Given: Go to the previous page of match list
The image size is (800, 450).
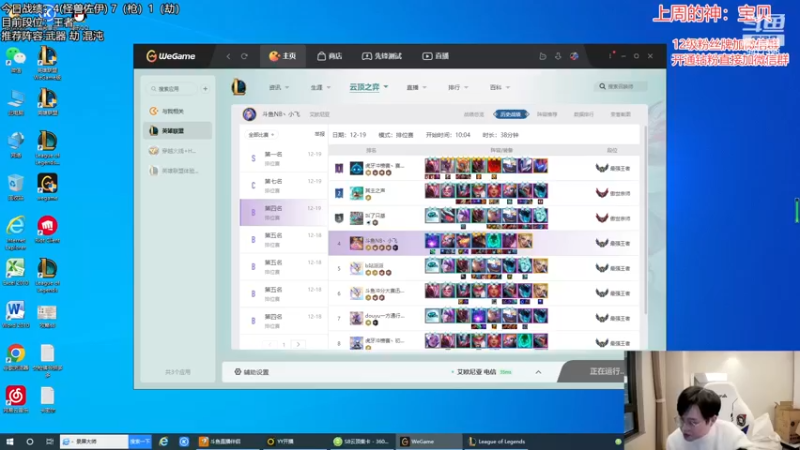Looking at the screenshot, I should click(270, 344).
